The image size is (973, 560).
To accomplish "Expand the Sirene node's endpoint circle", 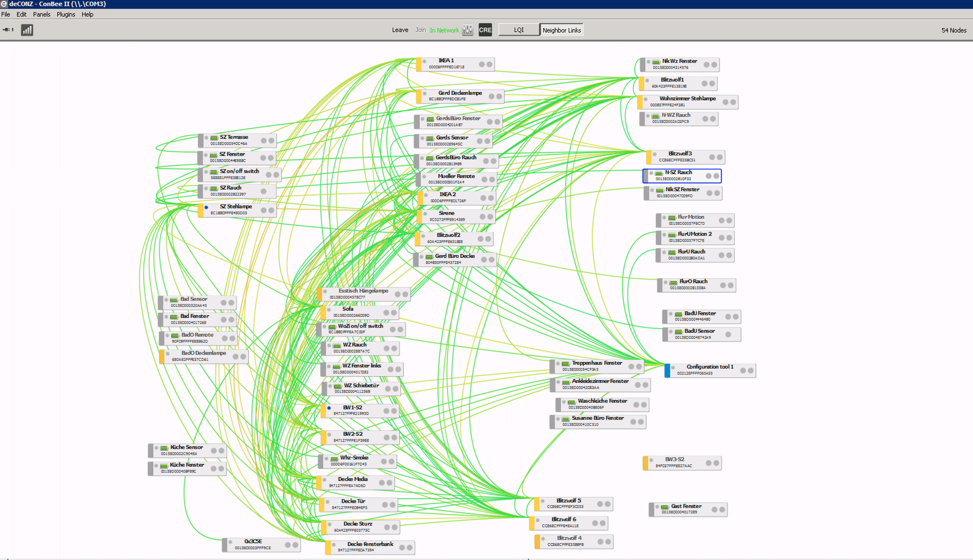I will (490, 217).
